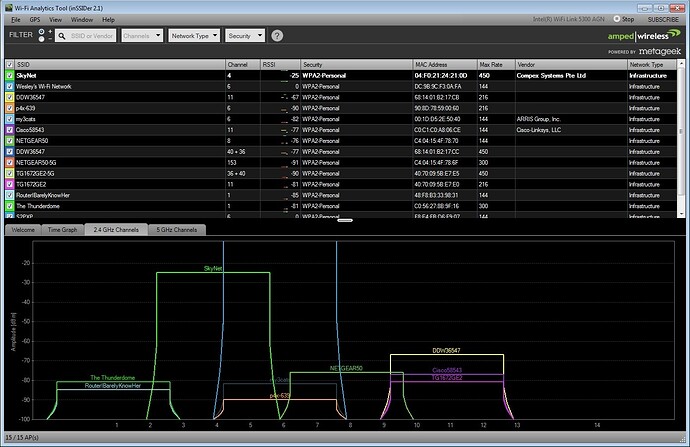This screenshot has width=690, height=447.
Task: Sort by the Security column header
Action: click(x=356, y=65)
